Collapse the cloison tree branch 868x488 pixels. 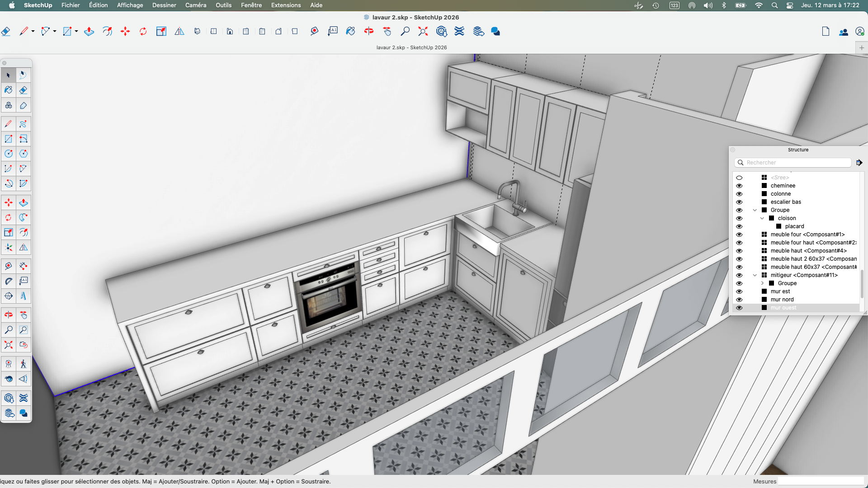click(763, 218)
